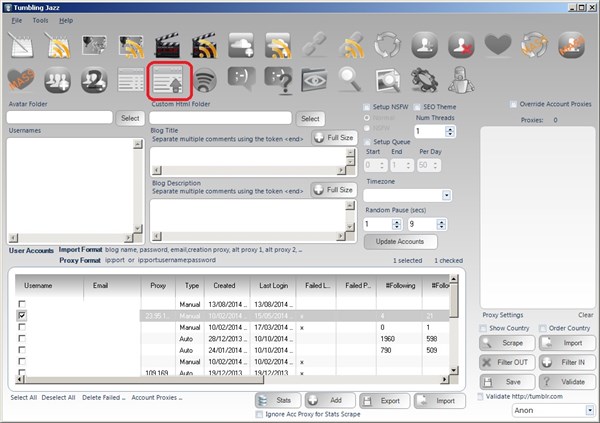600x423 pixels.
Task: Click the proxy list Clear link
Action: point(585,315)
